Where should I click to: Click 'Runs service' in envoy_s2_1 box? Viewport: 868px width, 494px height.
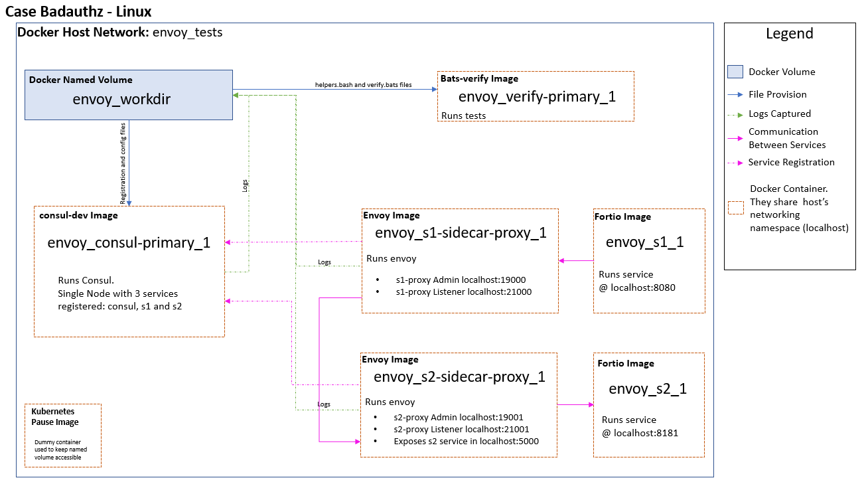[629, 420]
